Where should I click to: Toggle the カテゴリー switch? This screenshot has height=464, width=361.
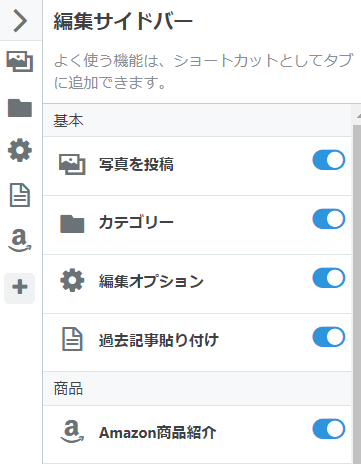click(329, 219)
